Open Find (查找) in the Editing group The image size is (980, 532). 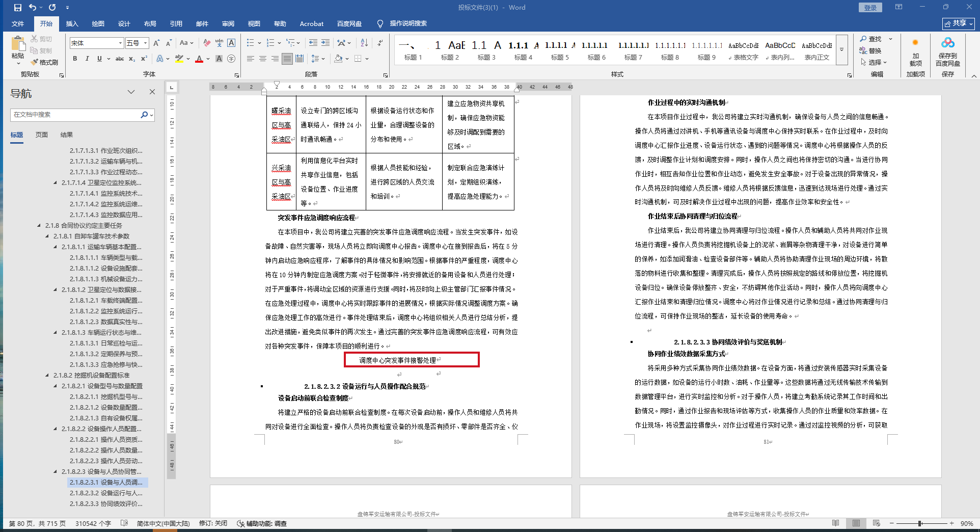tap(871, 39)
